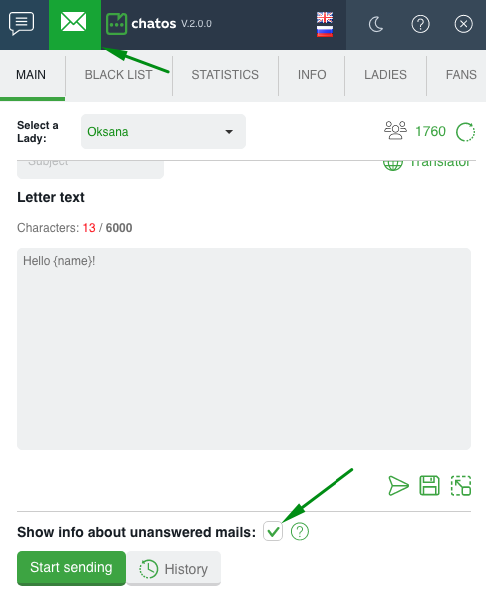Click the Start sending button
The height and width of the screenshot is (592, 486).
[71, 567]
